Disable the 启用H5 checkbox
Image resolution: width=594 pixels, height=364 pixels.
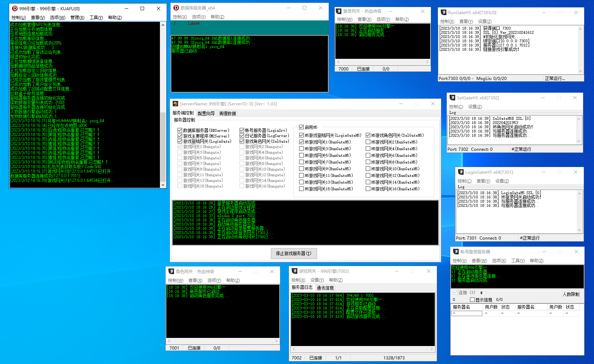coord(302,127)
